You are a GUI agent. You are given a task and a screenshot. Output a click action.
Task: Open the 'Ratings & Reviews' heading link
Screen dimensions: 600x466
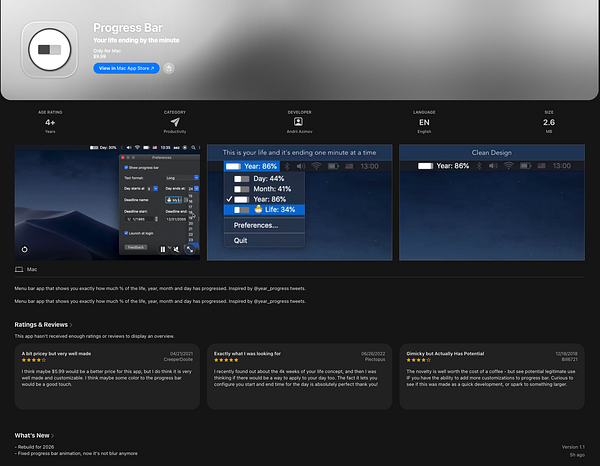41,325
